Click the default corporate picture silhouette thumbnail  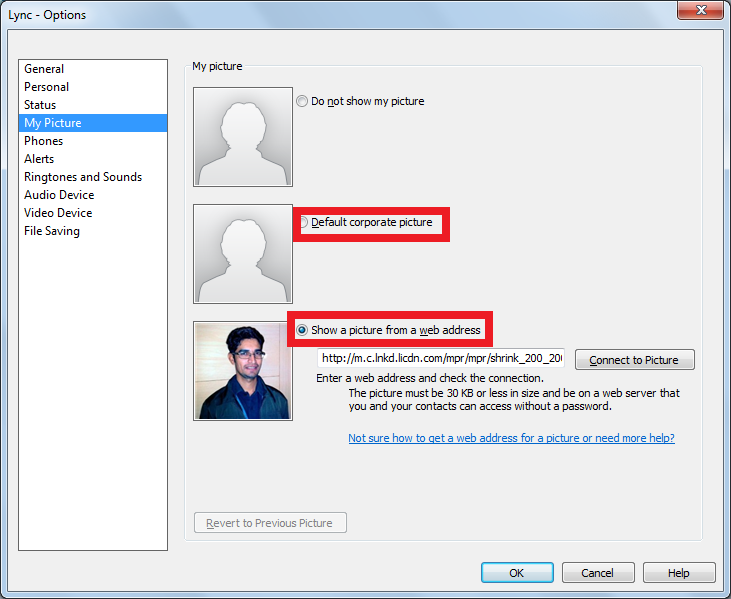[243, 254]
